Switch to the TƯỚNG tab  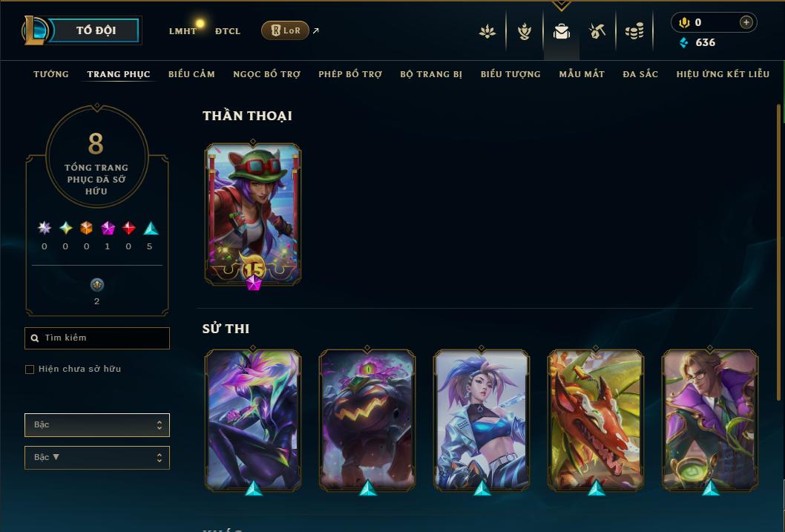50,74
